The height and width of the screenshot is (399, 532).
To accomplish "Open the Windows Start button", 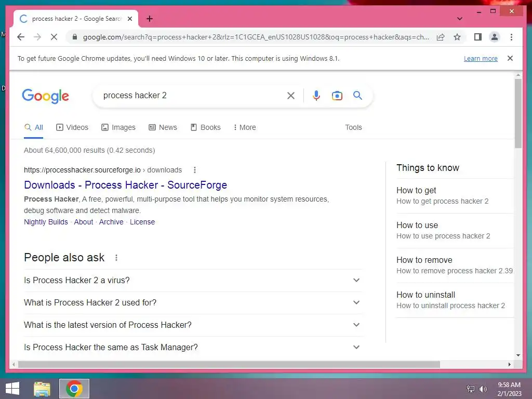I will (x=12, y=389).
